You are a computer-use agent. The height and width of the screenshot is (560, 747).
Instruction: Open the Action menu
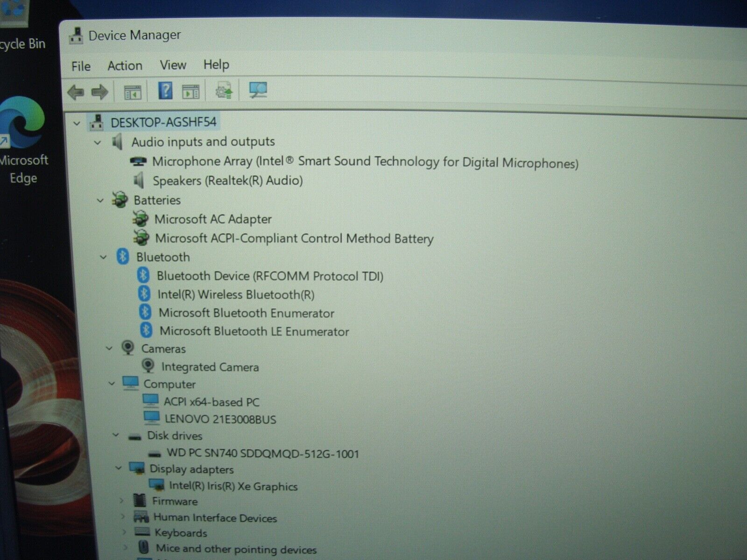125,66
